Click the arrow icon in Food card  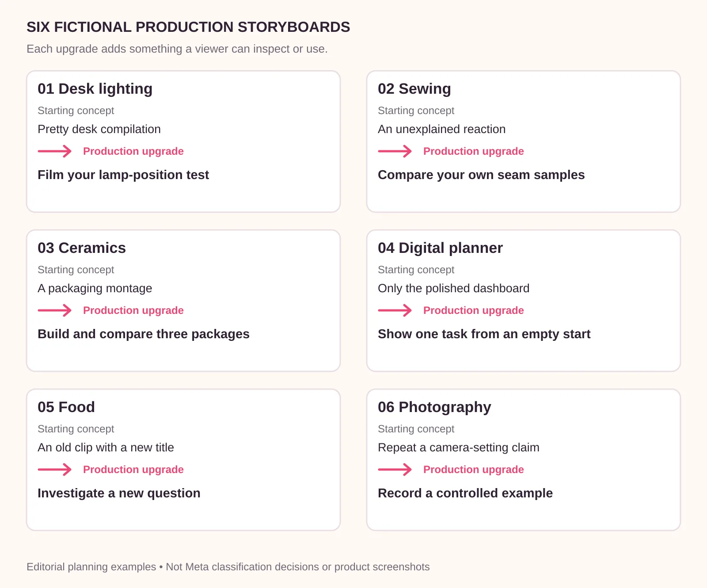55,470
